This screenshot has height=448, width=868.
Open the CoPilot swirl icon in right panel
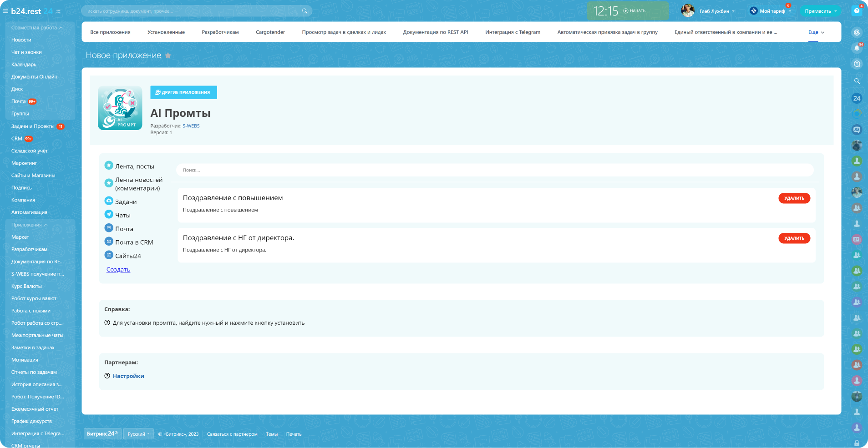click(x=857, y=32)
